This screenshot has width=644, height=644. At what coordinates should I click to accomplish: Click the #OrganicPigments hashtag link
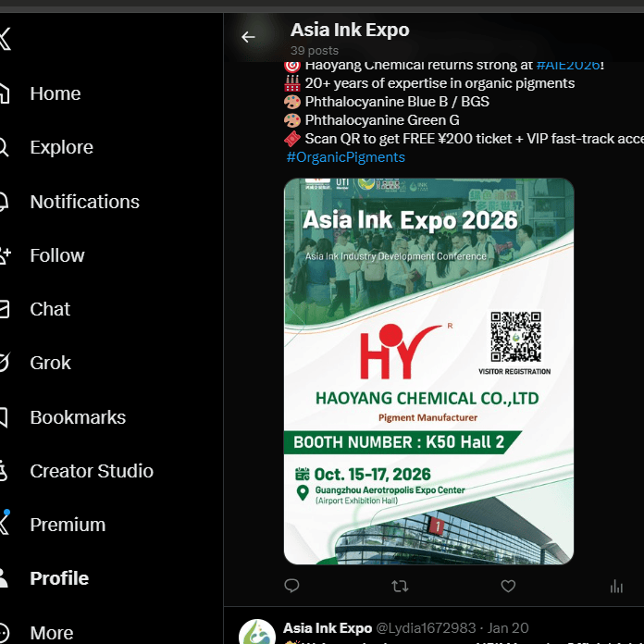point(345,157)
